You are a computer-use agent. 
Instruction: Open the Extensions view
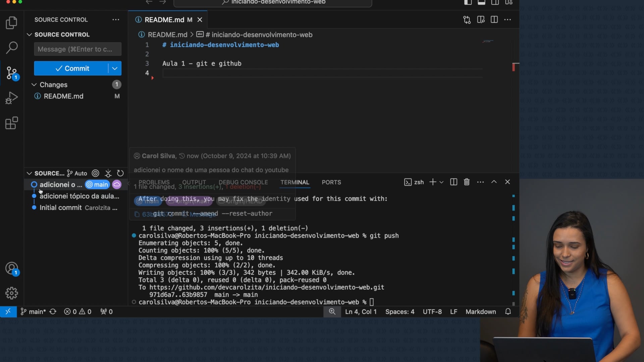coord(11,123)
